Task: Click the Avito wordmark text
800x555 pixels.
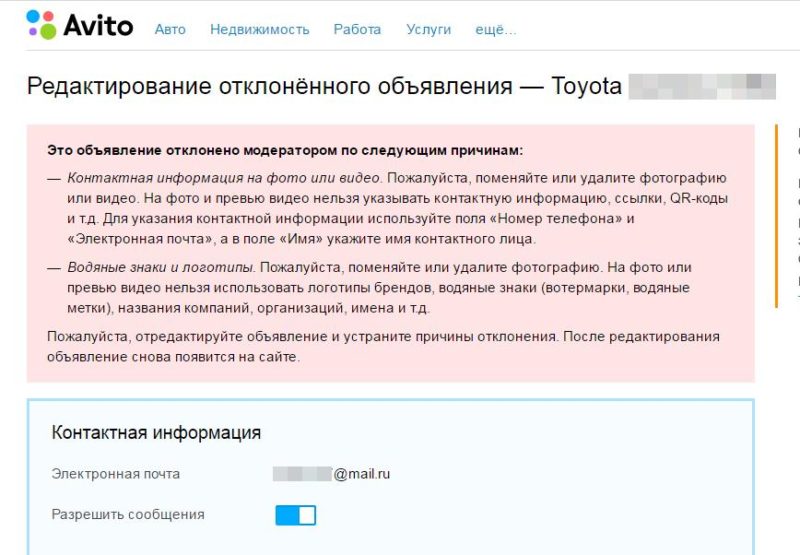Action: point(98,26)
